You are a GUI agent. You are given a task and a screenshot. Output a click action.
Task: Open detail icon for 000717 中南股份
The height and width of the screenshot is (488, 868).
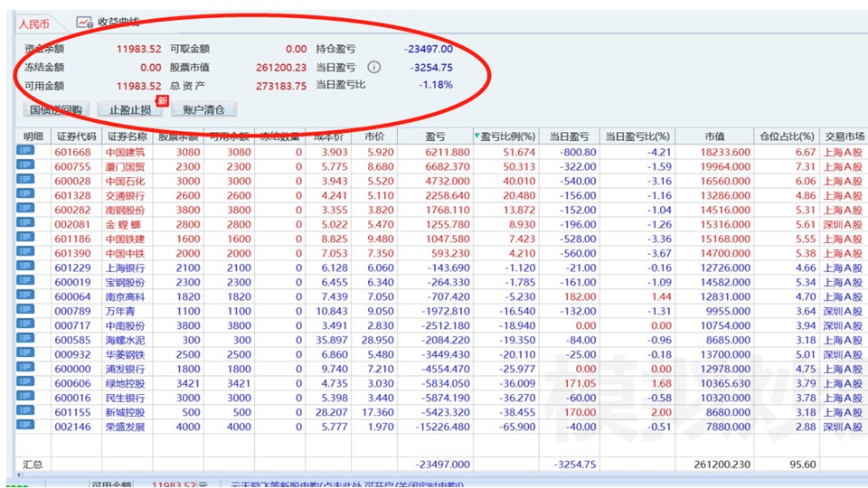click(25, 324)
